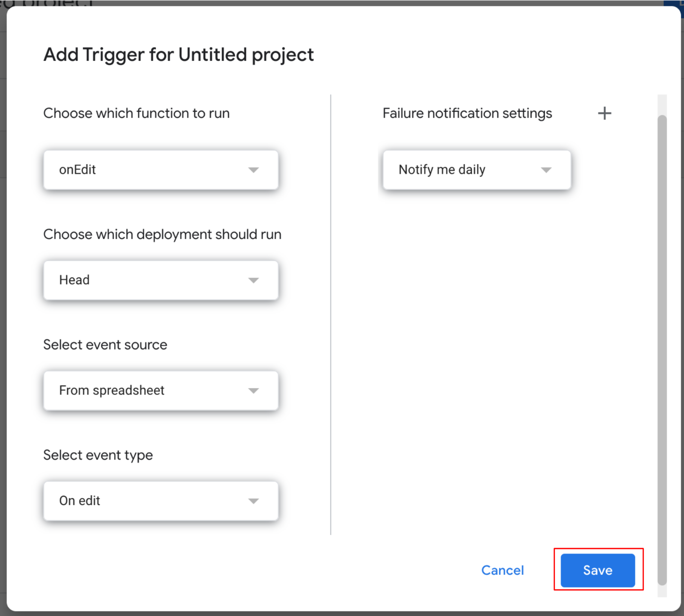The height and width of the screenshot is (616, 684).
Task: Add a failure notification with plus icon
Action: point(604,113)
